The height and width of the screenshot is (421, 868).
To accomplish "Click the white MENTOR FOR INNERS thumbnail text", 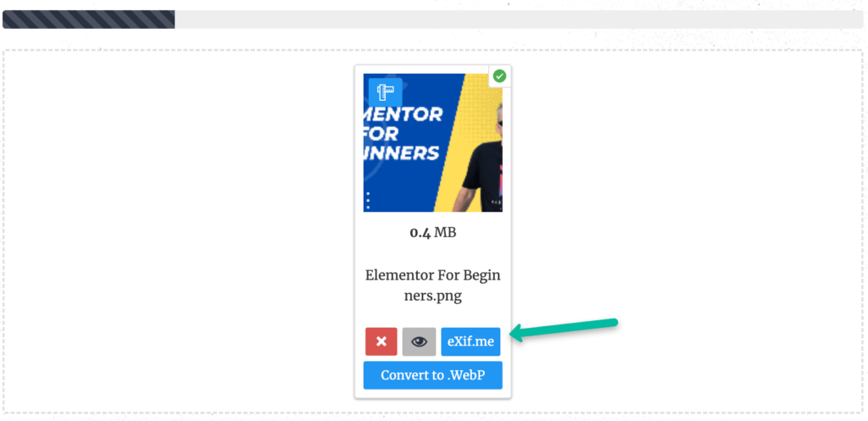I will (403, 133).
